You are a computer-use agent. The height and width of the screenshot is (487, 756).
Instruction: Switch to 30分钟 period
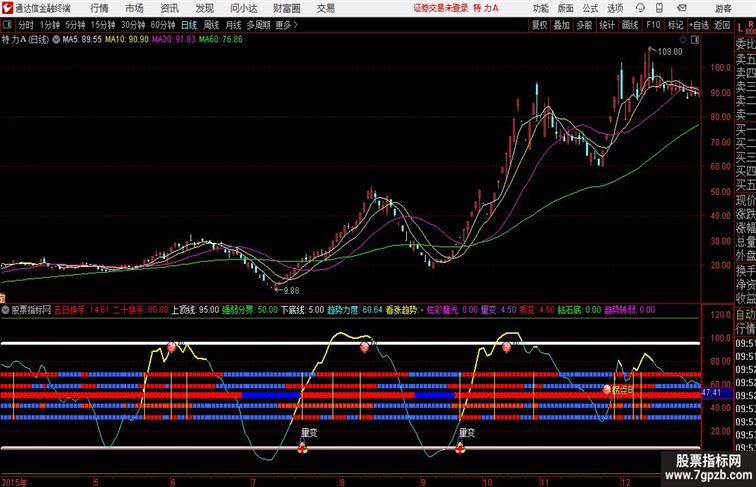pyautogui.click(x=133, y=25)
